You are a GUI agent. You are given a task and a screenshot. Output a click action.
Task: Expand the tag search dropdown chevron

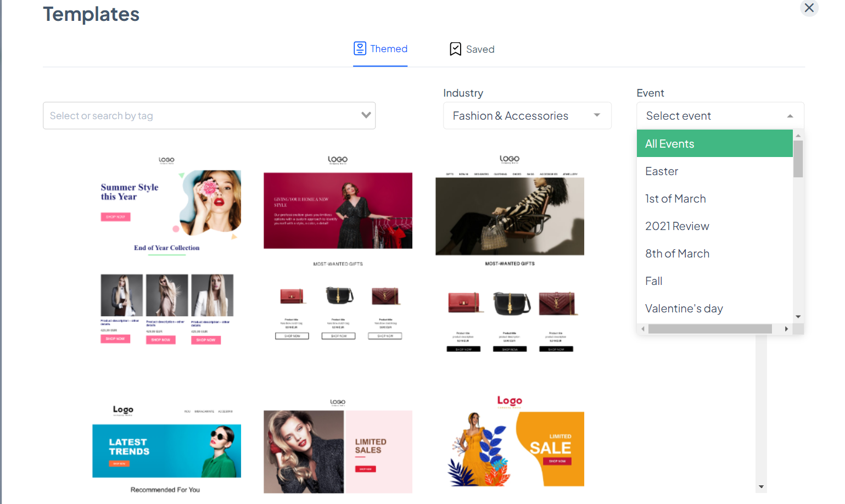[x=366, y=115]
